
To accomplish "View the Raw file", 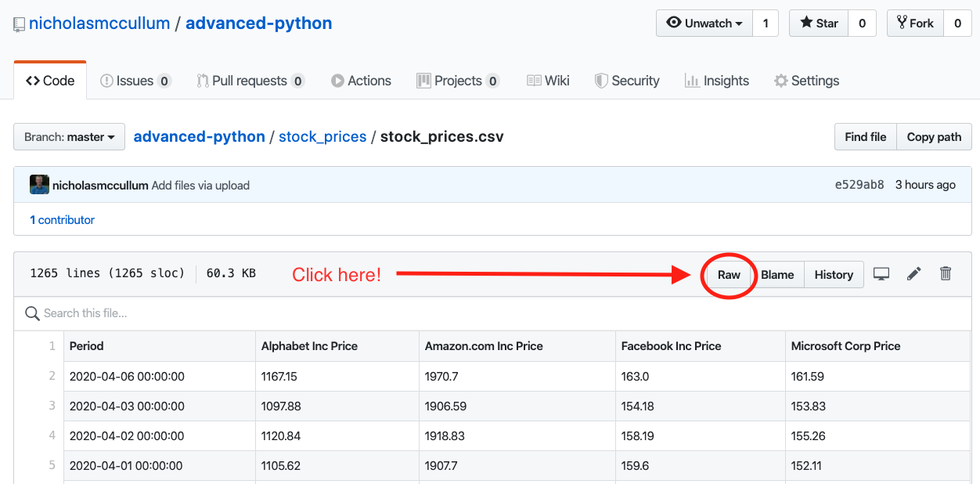I will click(x=729, y=275).
